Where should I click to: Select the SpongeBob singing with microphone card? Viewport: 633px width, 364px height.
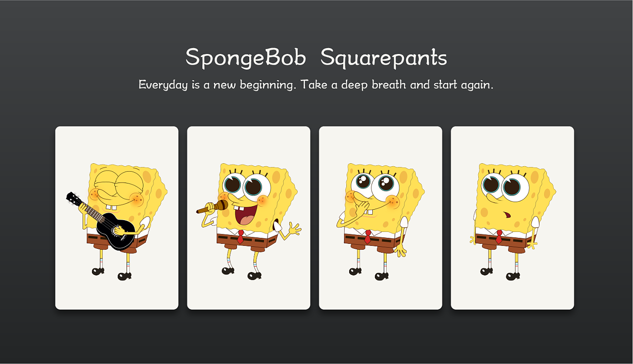249,218
